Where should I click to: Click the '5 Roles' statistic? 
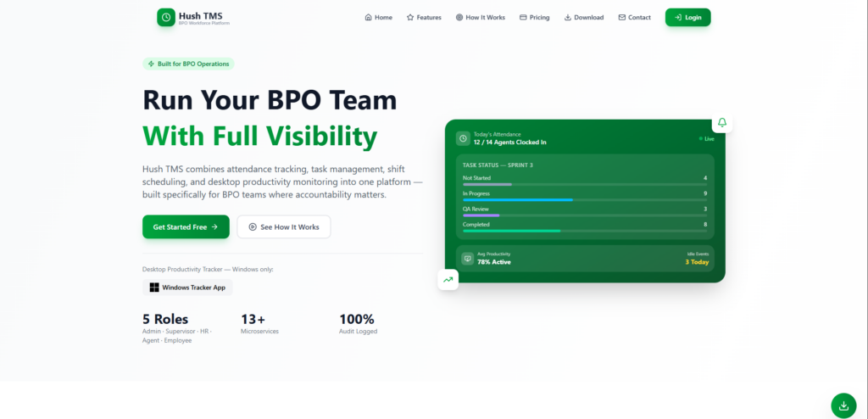(165, 319)
